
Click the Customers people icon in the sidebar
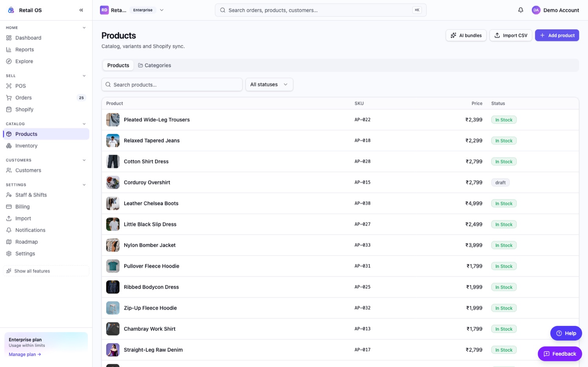pos(9,170)
